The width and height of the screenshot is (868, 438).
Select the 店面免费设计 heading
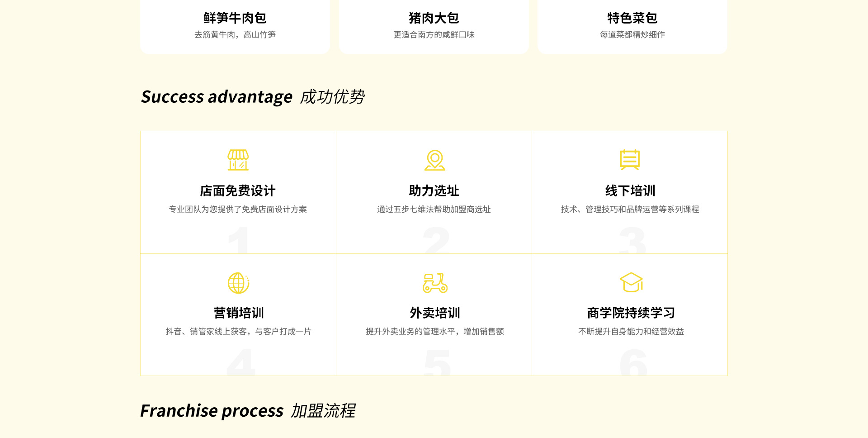[238, 191]
